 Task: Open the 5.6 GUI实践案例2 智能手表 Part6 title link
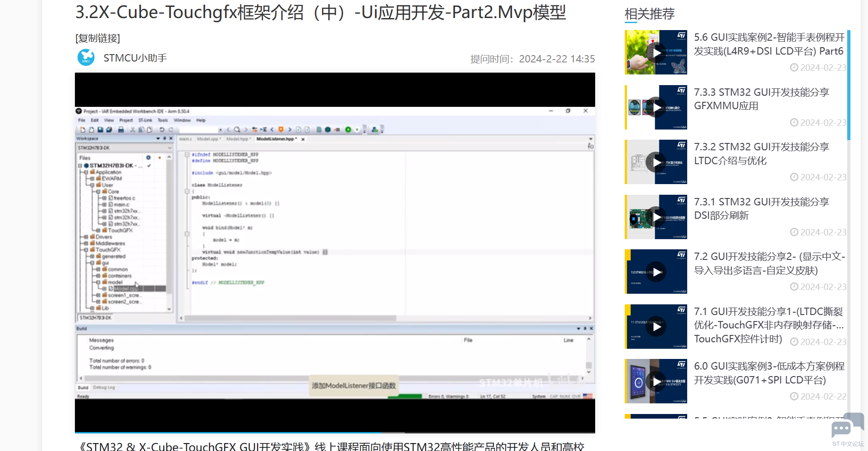770,44
